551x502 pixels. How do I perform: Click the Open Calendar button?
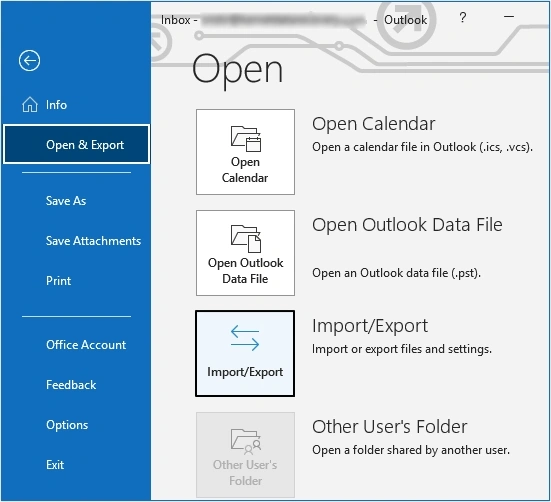(x=245, y=152)
